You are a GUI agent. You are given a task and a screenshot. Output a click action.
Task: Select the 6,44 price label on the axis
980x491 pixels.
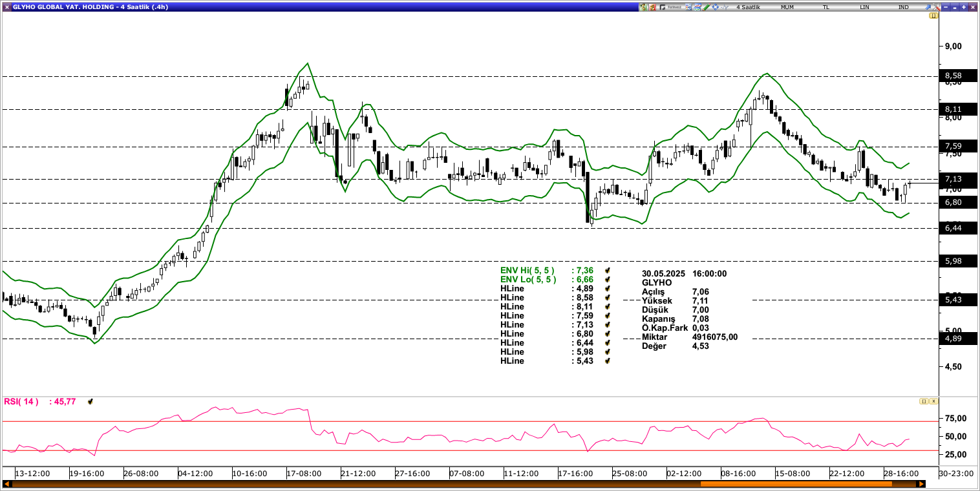(958, 228)
